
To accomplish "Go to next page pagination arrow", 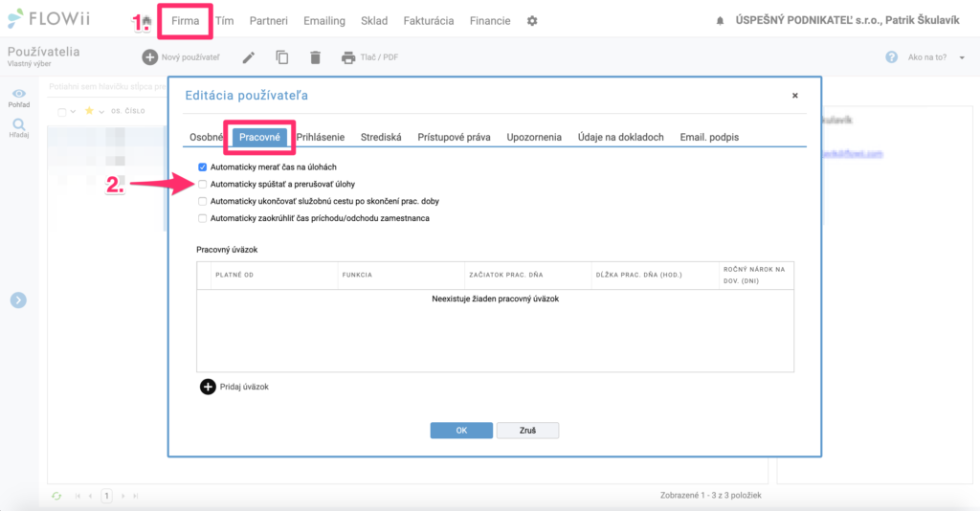I will pos(123,496).
